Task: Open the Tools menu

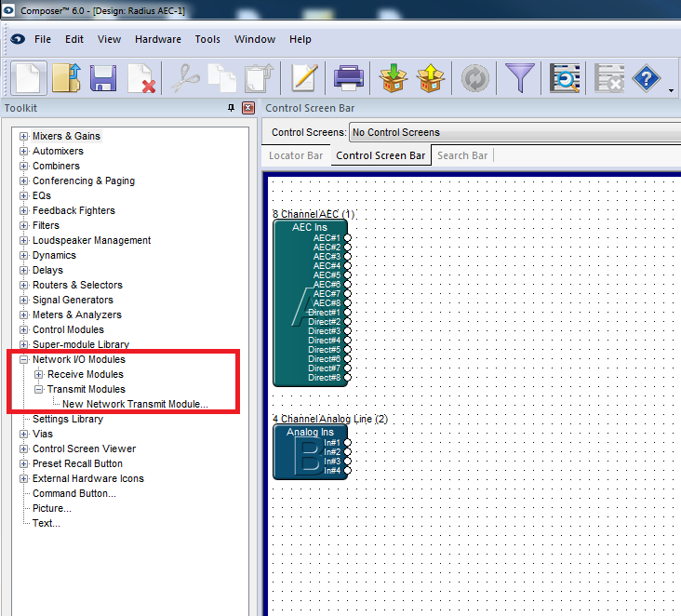Action: 207,39
